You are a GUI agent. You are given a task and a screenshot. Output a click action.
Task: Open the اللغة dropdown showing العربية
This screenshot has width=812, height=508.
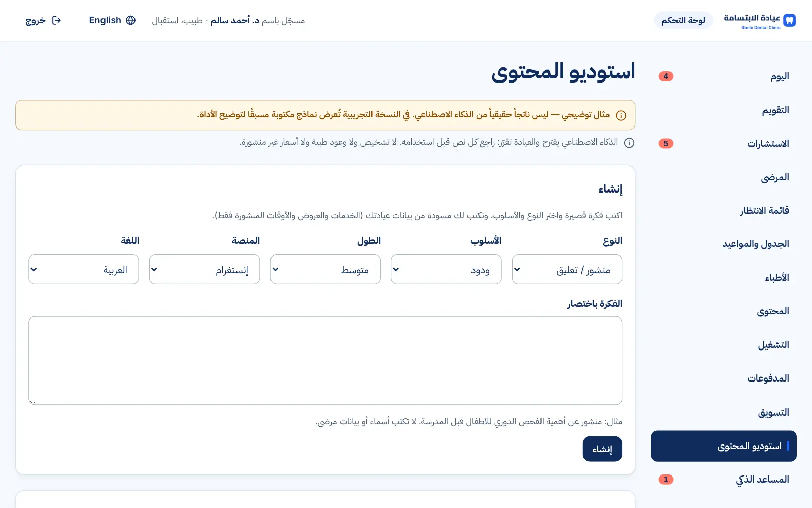(84, 269)
